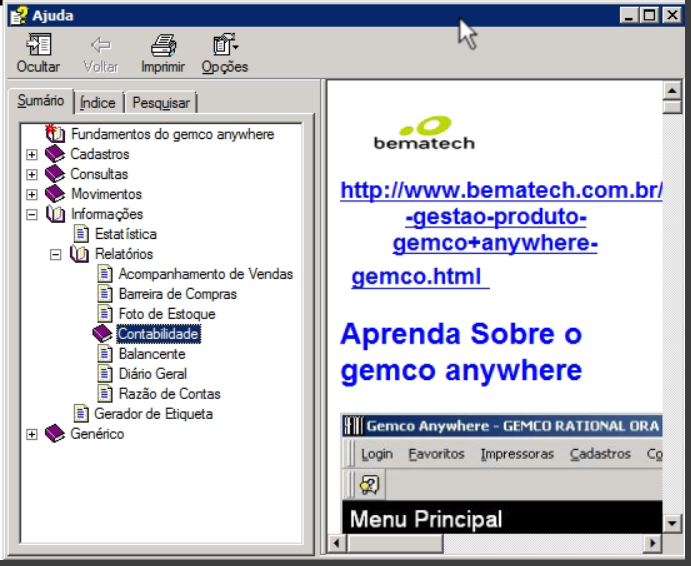
Task: Maximize the Ajuda window
Action: click(650, 15)
